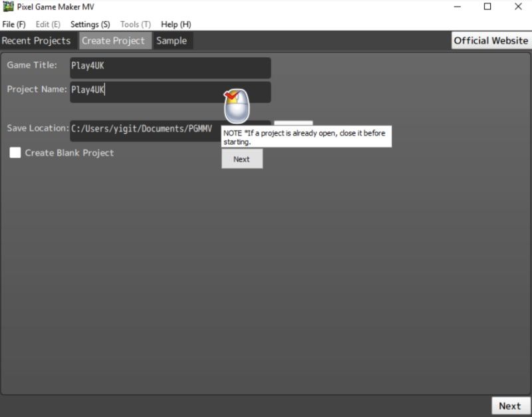
Task: Click into the Game Title field
Action: [170, 68]
